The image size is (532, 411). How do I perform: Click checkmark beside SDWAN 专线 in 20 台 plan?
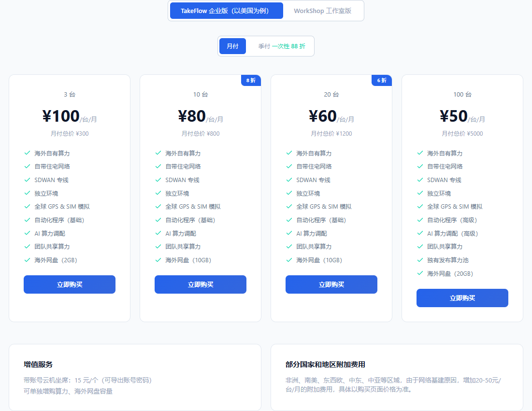click(x=289, y=180)
